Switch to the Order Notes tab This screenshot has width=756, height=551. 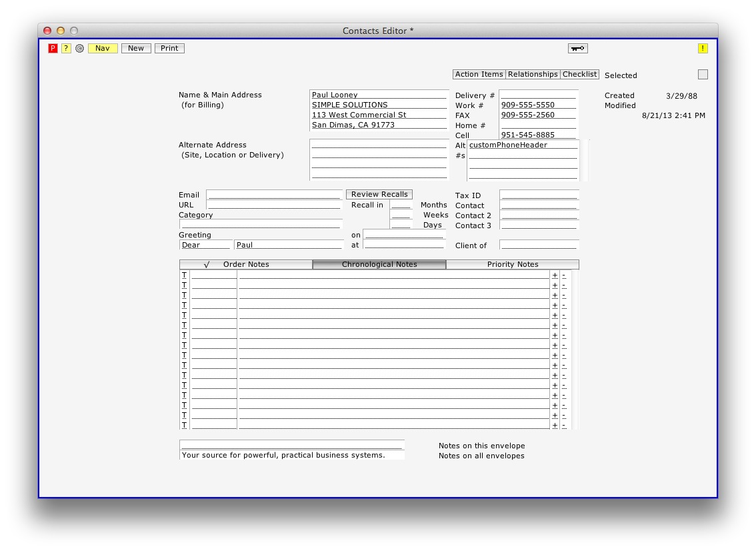pos(246,264)
